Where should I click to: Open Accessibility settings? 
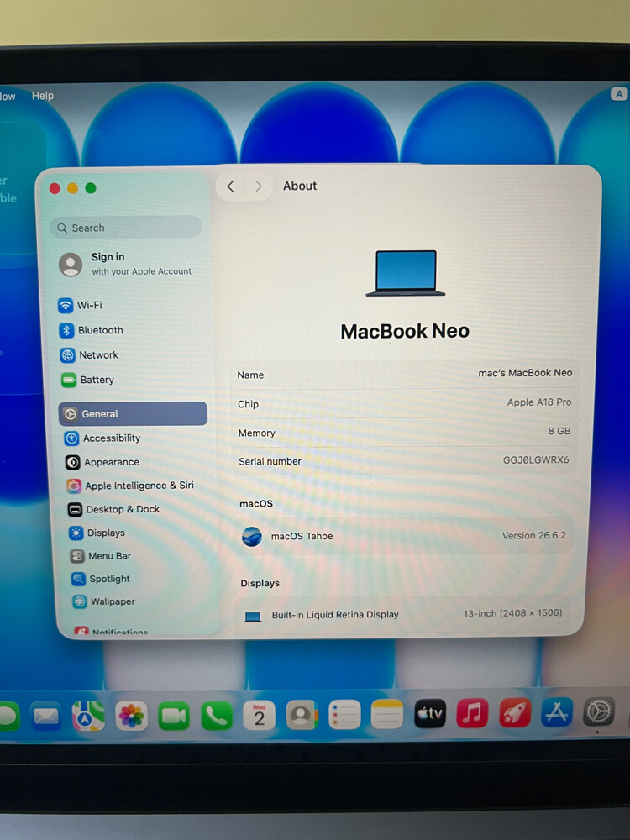tap(102, 438)
